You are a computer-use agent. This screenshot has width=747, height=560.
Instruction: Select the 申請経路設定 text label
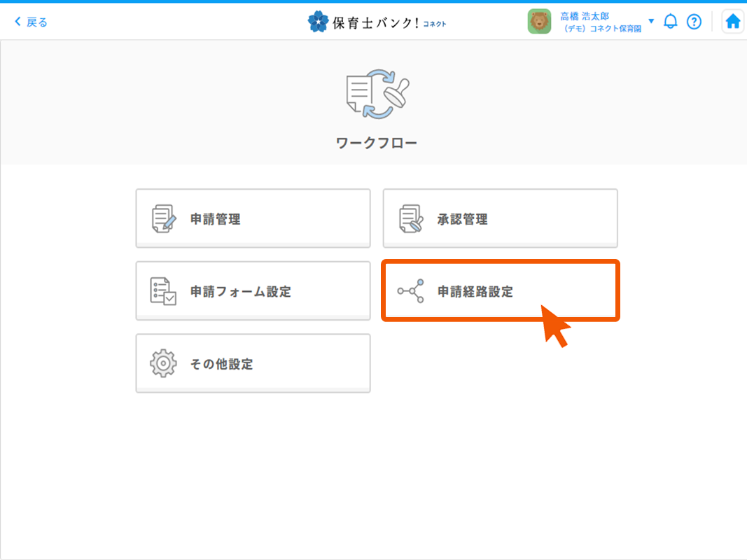[475, 292]
